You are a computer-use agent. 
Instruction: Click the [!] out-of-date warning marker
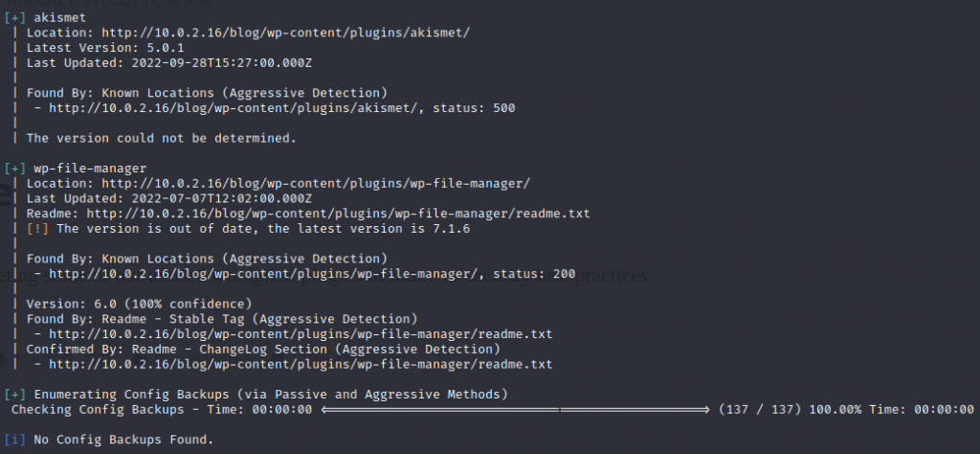[37, 228]
